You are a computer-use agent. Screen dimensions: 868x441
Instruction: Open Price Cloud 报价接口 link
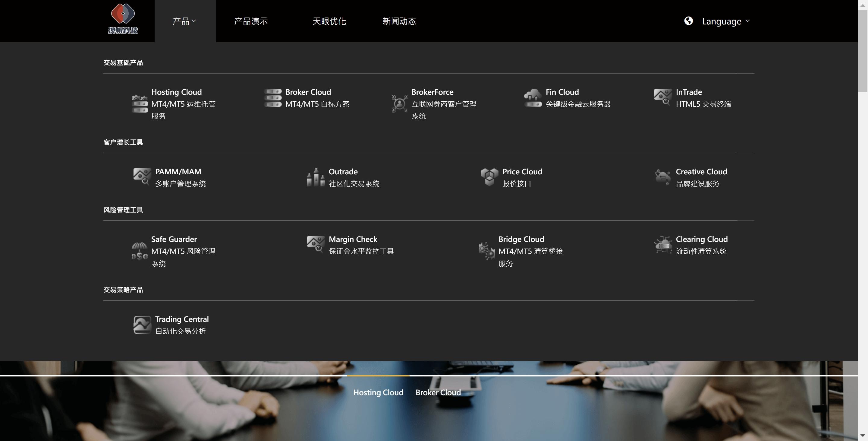[x=511, y=177]
